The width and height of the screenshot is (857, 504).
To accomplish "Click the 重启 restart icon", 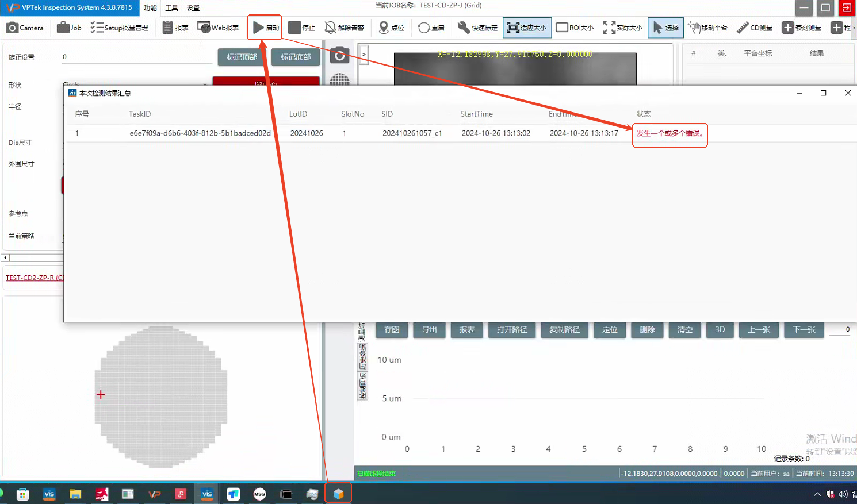I will tap(431, 28).
